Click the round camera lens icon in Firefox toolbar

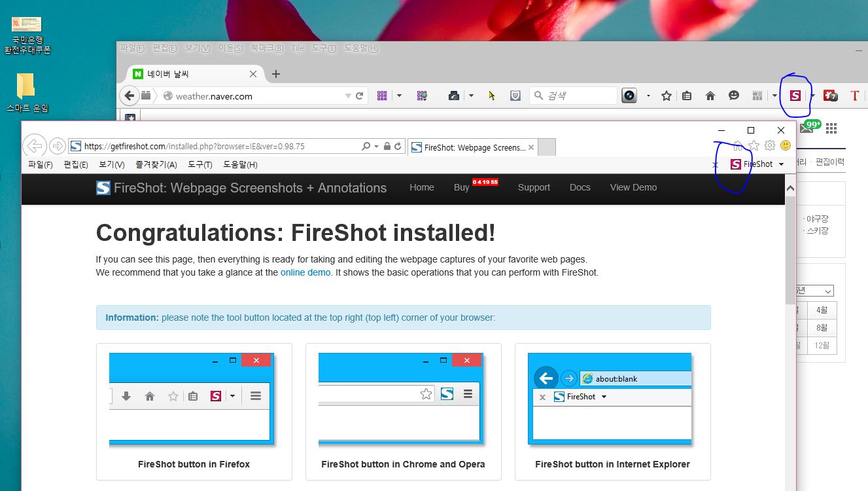pyautogui.click(x=629, y=96)
